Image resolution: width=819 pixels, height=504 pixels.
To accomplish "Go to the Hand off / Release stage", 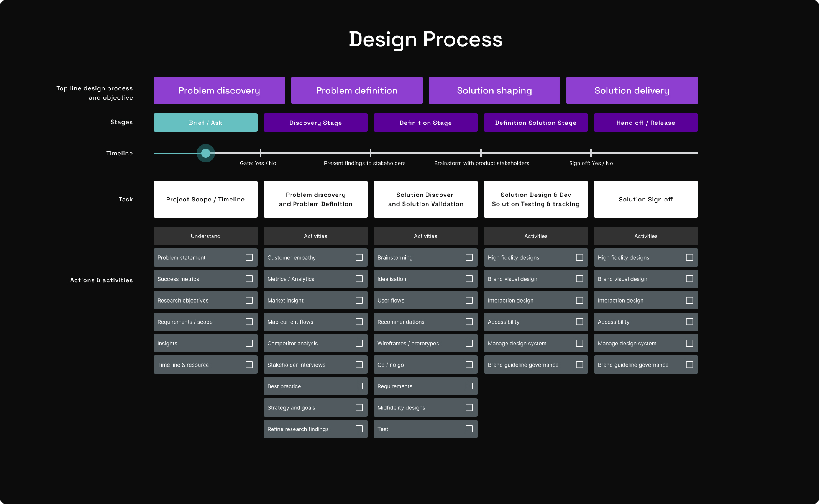I will pyautogui.click(x=646, y=123).
